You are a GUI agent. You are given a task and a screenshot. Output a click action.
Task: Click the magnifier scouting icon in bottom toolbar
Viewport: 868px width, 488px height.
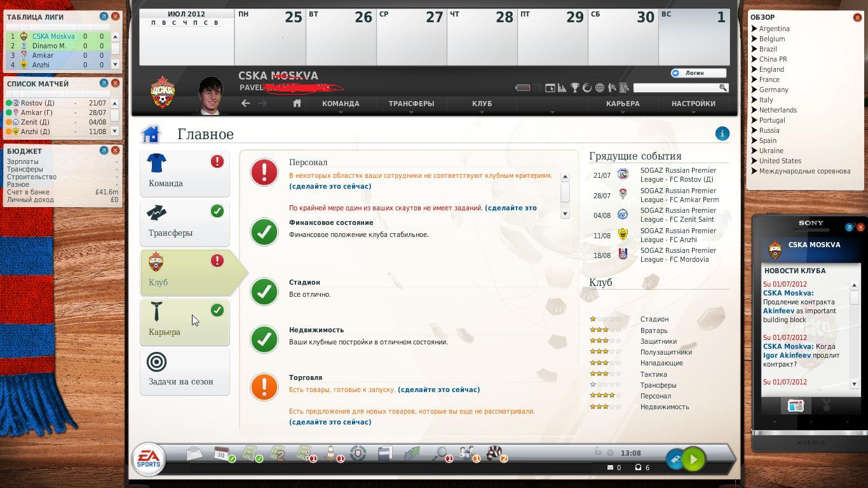tap(440, 453)
